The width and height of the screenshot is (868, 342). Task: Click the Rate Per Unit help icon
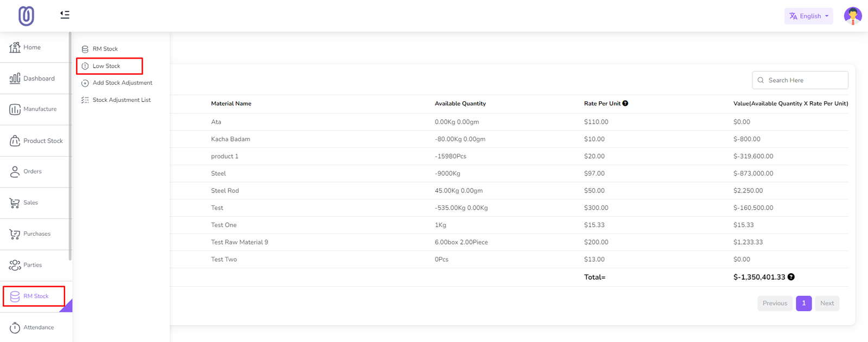tap(626, 104)
